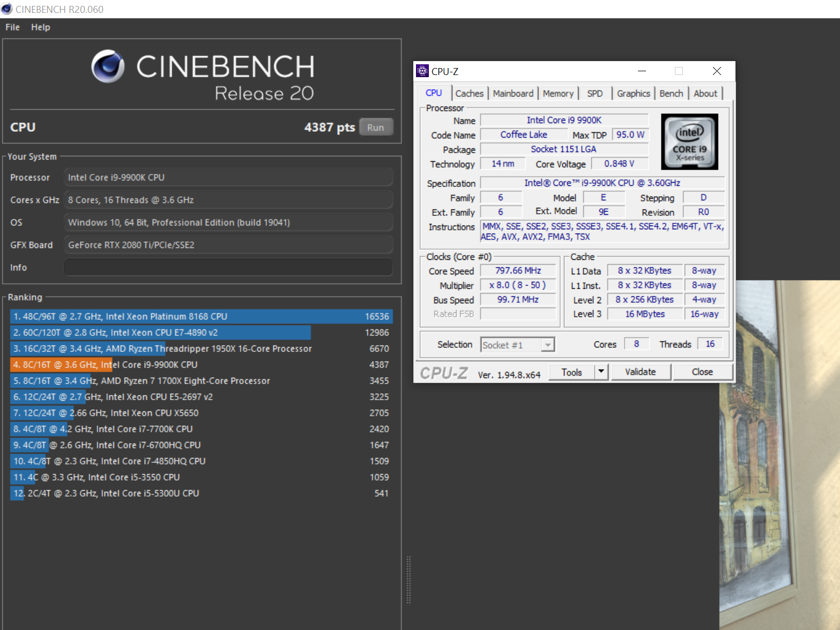The image size is (840, 630).
Task: Select ranking row Intel Core i5-5300U CPU
Action: pos(202,493)
